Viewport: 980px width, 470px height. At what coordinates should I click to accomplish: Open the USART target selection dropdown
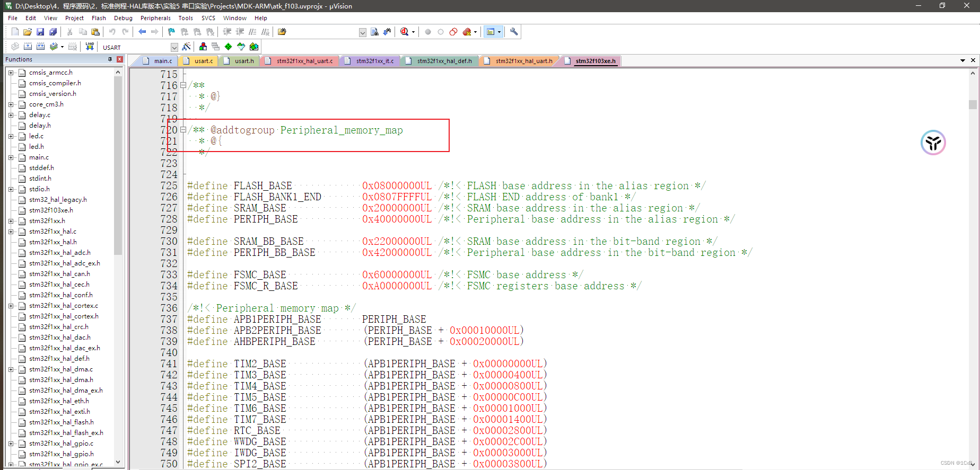(174, 47)
